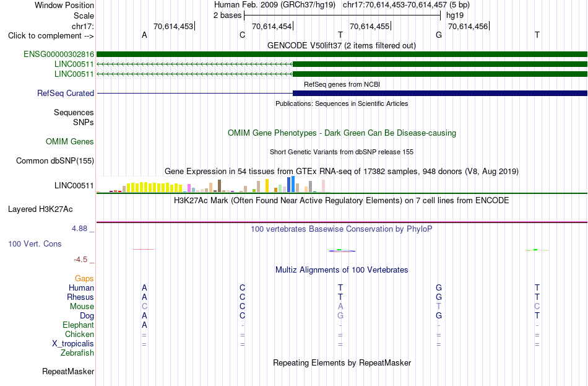The image size is (588, 386).
Task: Click the tall blue bars in the GTEx chart
Action: pos(291,185)
